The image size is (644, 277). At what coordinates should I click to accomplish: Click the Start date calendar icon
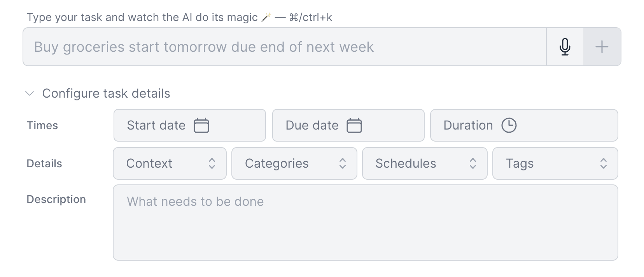coord(201,125)
